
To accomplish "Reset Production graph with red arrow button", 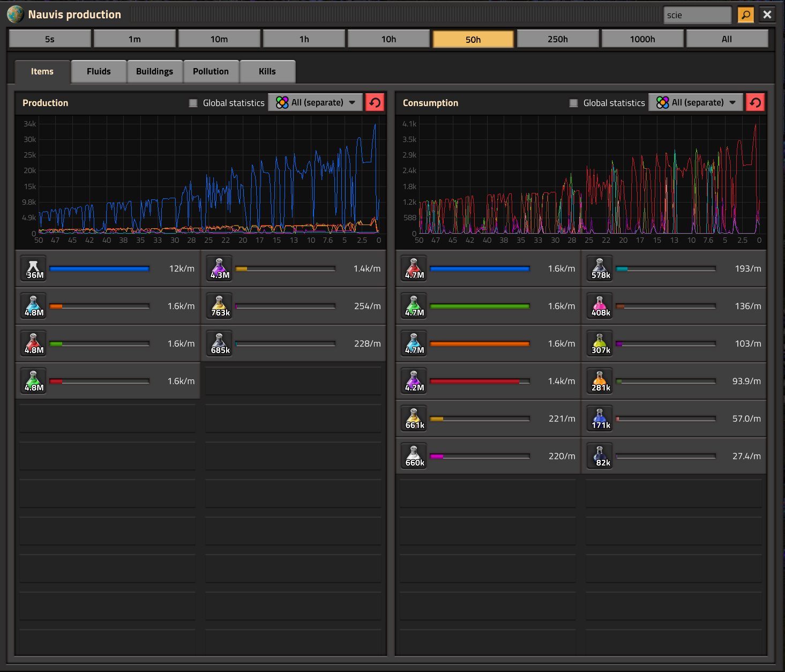I will click(375, 102).
